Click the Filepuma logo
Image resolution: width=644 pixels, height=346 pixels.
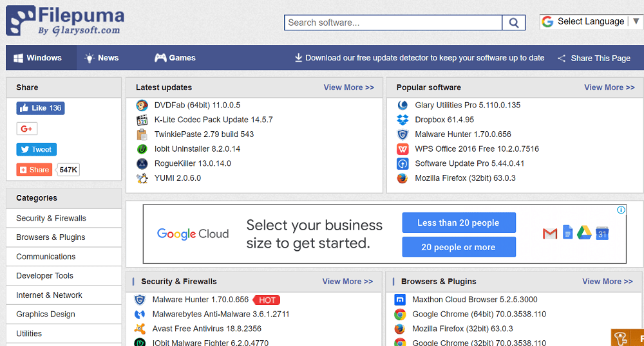coord(65,21)
